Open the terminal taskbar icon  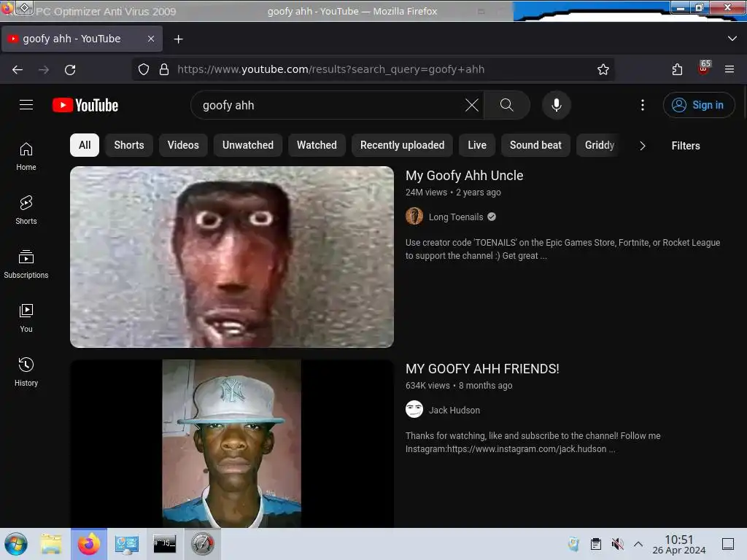(164, 544)
